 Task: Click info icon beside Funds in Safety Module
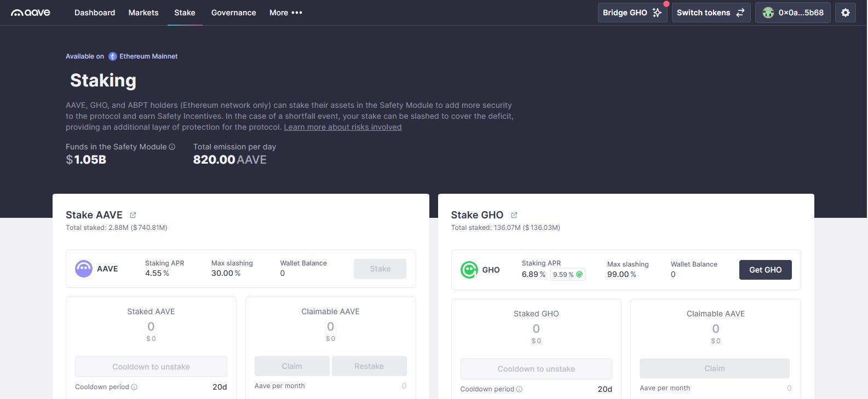click(x=172, y=147)
